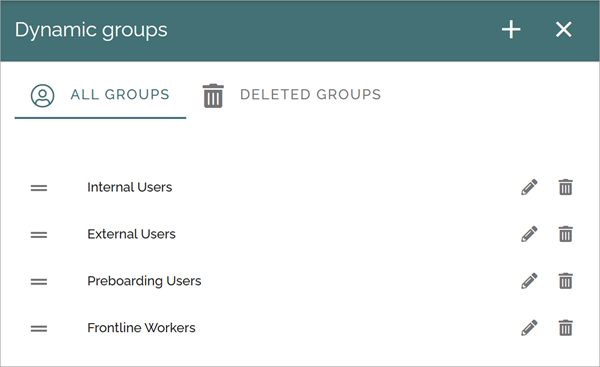Select the External Users group name
The image size is (600, 367).
[x=131, y=234]
